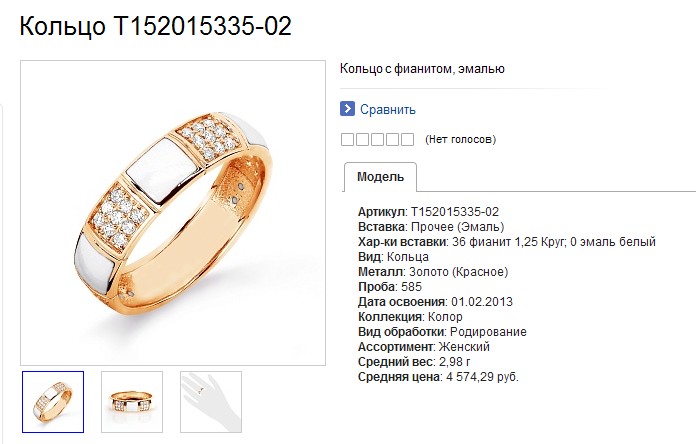Choose the fourth rating box
This screenshot has height=444, width=696.
click(x=392, y=139)
